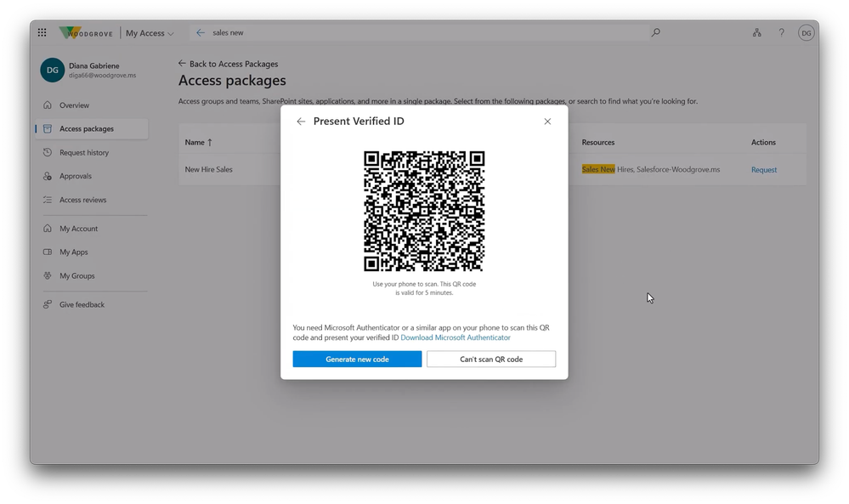Click the Actions column header
This screenshot has height=504, width=849.
(x=763, y=143)
